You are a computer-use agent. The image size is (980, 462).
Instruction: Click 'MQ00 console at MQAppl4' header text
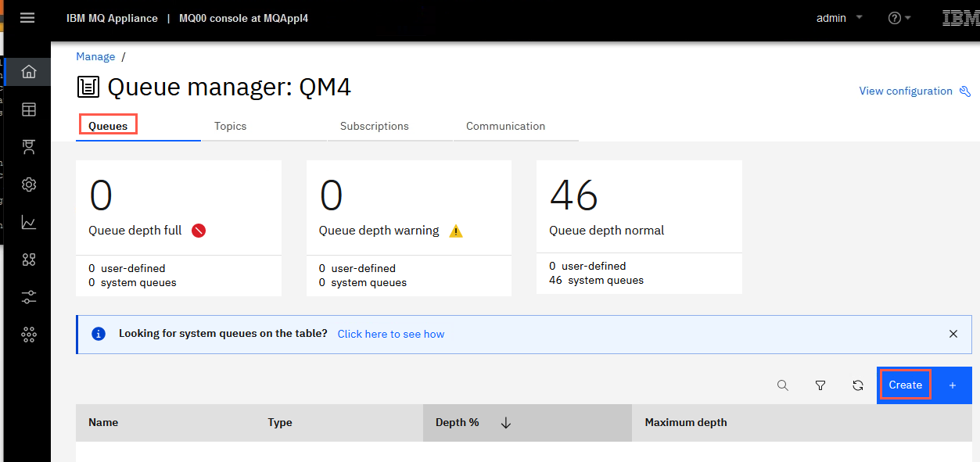[244, 18]
